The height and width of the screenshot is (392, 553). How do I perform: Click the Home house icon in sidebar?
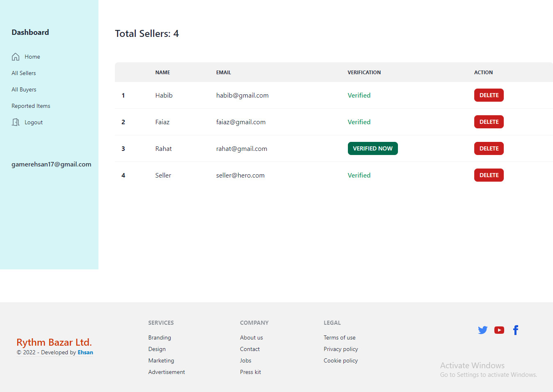coord(16,57)
